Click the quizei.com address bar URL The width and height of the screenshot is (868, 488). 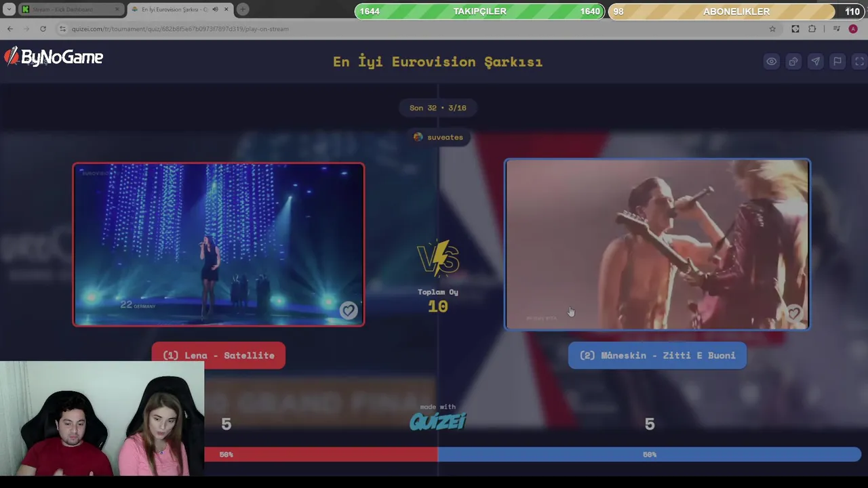[x=180, y=29]
